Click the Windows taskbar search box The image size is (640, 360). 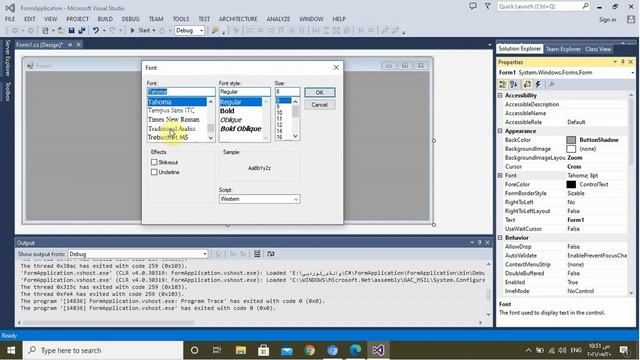pyautogui.click(x=103, y=350)
